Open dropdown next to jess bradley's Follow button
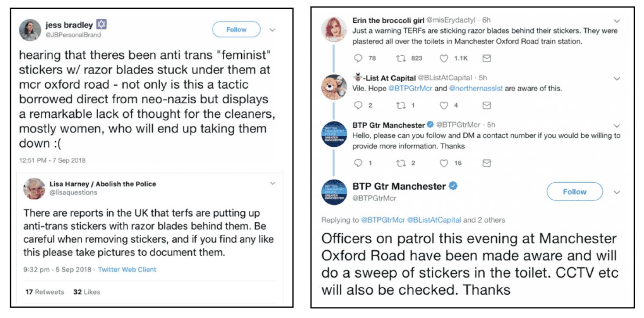 272,30
